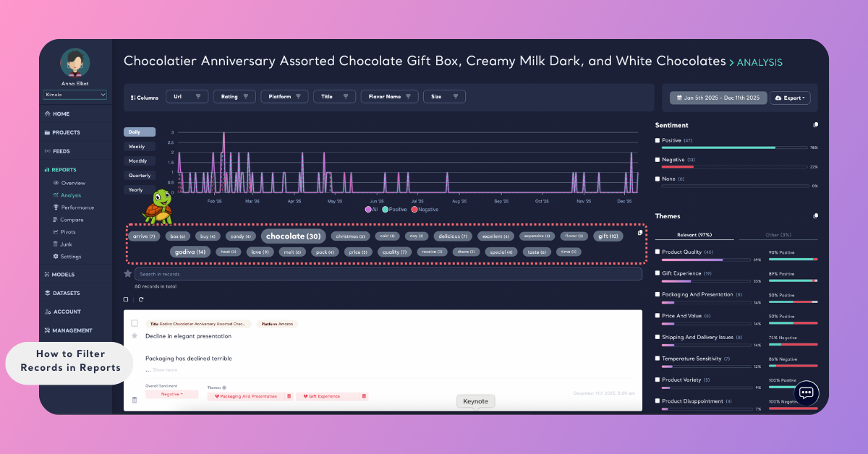Viewport: 868px width, 454px height.
Task: Copy the Themes panel data icon
Action: (816, 215)
